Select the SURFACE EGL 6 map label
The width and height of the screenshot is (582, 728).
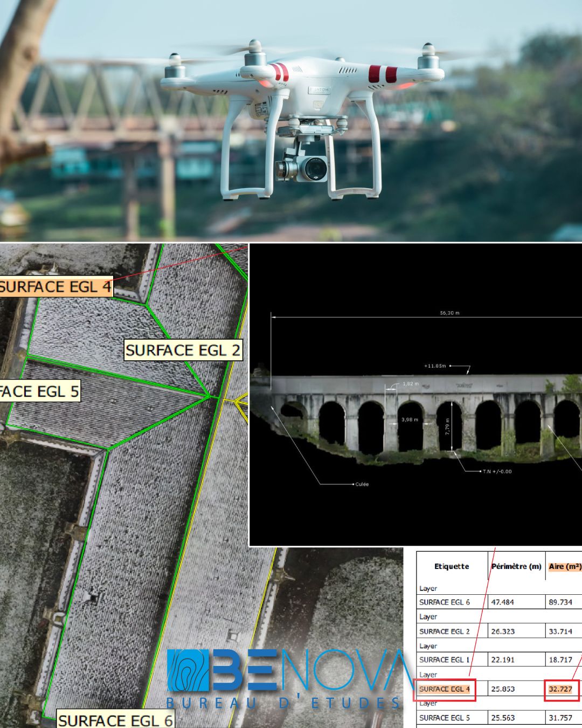(x=115, y=720)
